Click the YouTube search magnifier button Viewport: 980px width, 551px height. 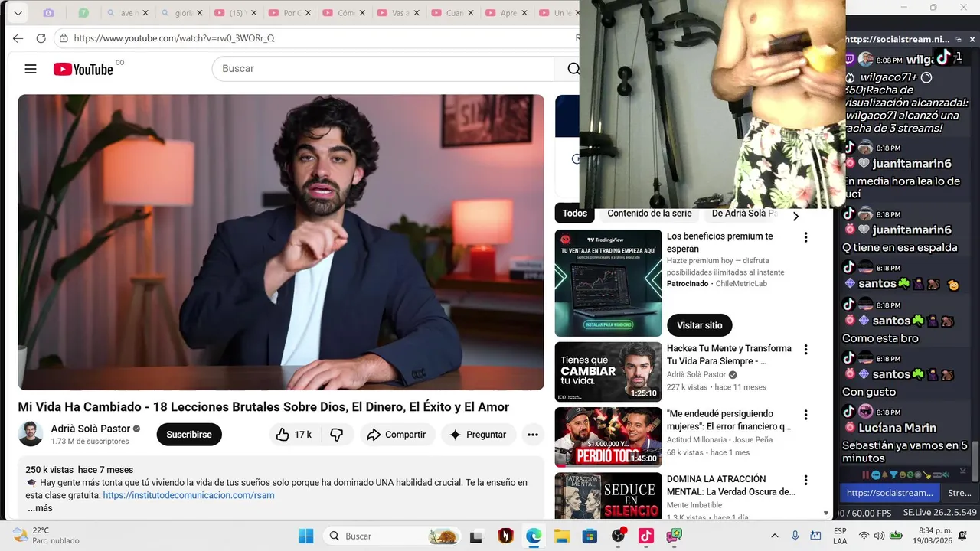pos(572,69)
